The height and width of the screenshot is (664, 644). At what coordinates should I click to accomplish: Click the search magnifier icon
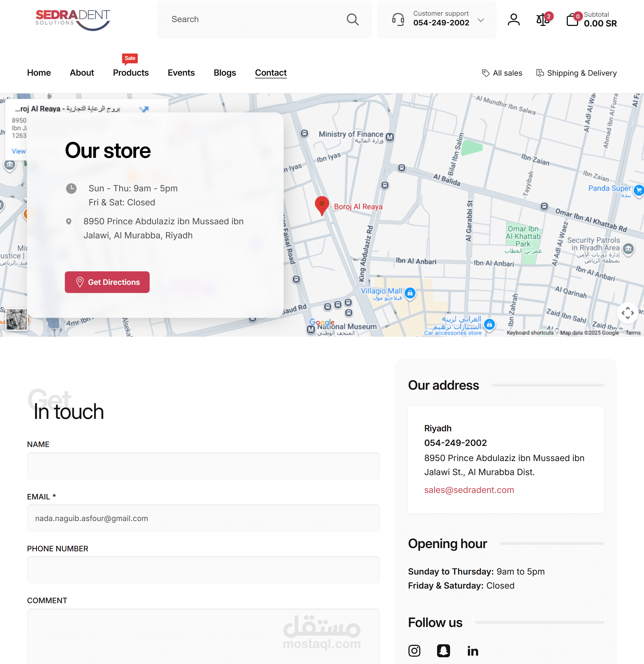353,19
